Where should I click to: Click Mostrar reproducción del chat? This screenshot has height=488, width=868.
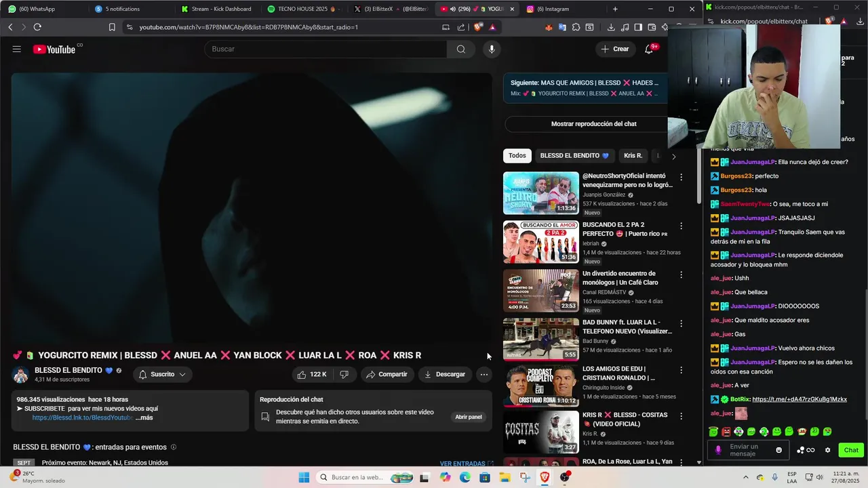[593, 124]
